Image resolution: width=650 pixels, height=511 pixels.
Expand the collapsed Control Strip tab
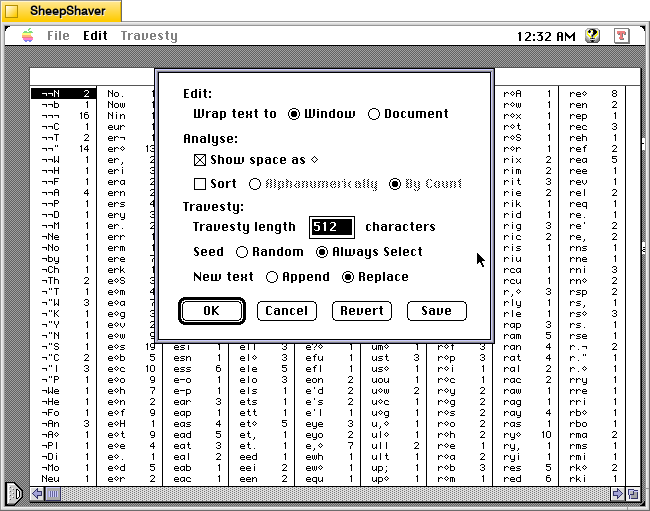point(13,494)
